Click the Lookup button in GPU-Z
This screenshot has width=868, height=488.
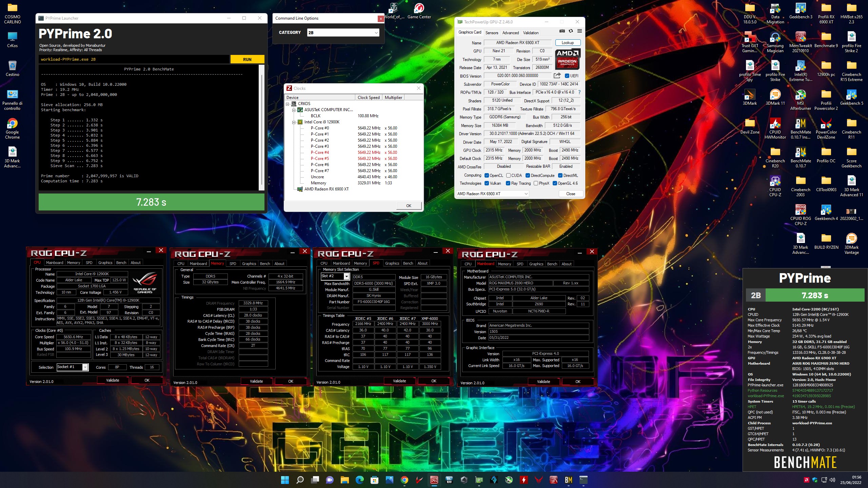coord(568,43)
